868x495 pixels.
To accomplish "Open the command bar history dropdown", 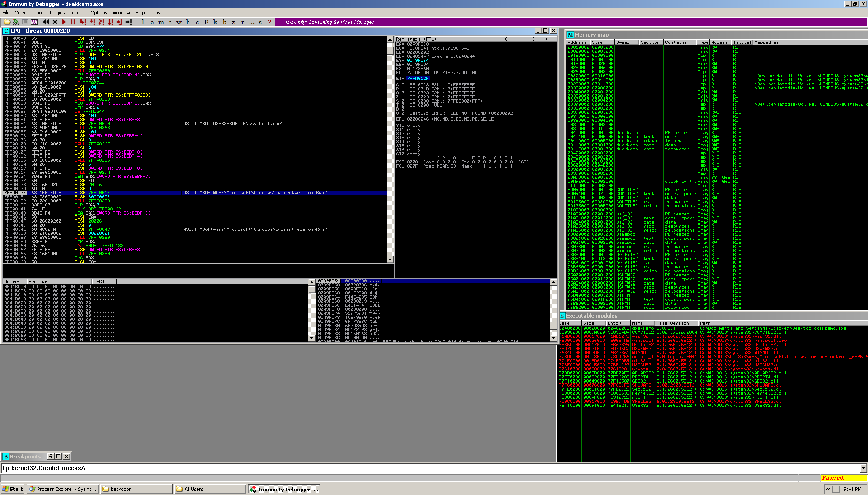I will [863, 468].
